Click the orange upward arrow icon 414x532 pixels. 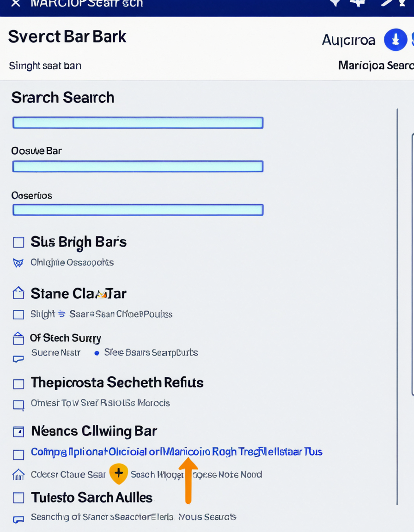point(189,480)
